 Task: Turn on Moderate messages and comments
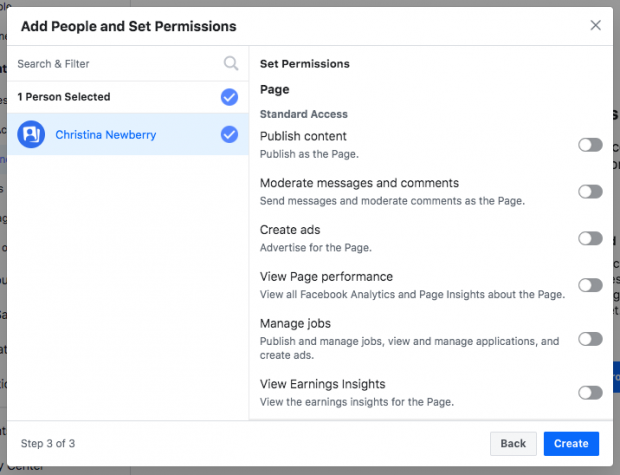pyautogui.click(x=590, y=191)
